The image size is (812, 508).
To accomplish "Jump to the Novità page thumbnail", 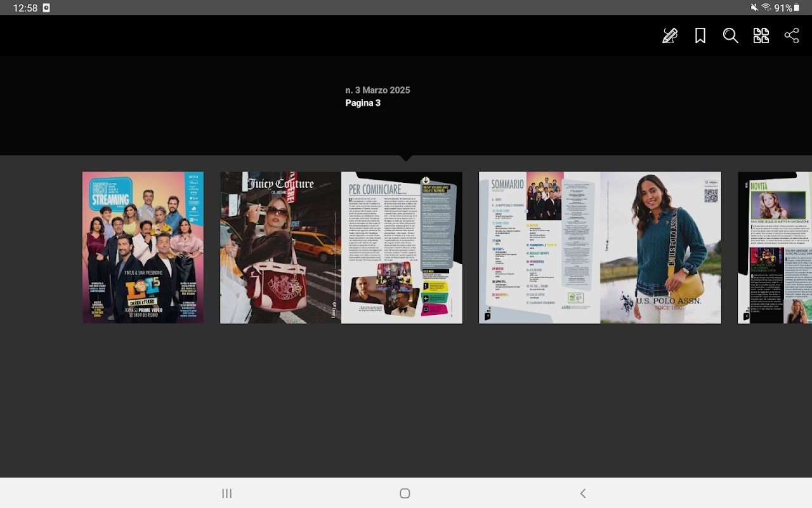I will 775,248.
